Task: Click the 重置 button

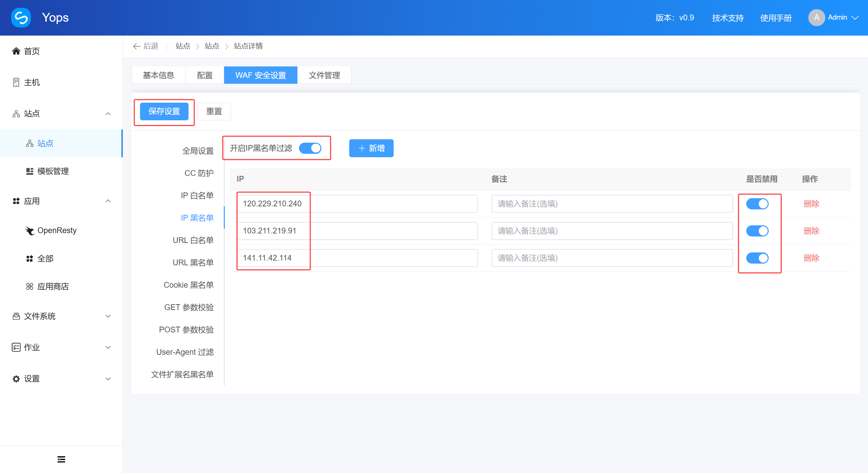Action: coord(214,111)
